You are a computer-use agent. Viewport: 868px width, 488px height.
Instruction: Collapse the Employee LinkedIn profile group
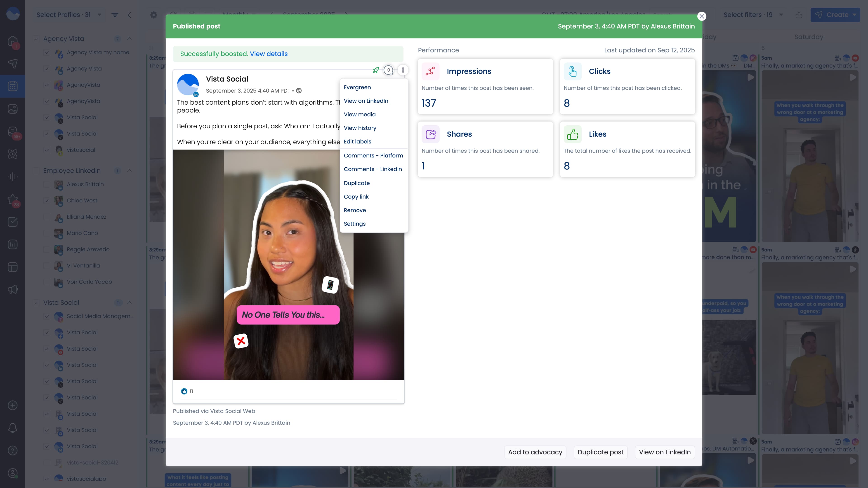[129, 171]
